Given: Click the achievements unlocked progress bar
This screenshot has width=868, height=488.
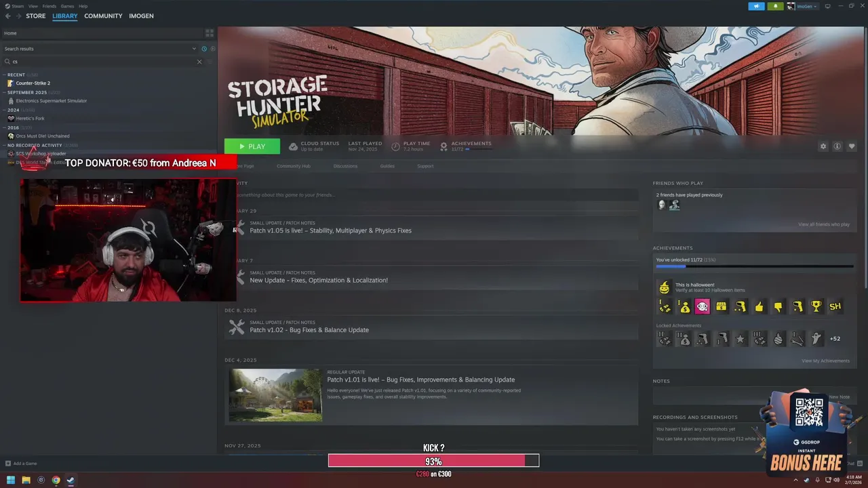Looking at the screenshot, I should (x=755, y=266).
